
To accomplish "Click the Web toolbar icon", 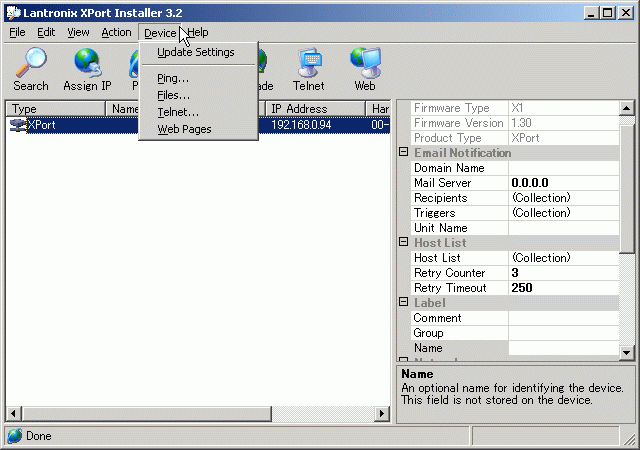I will point(365,62).
